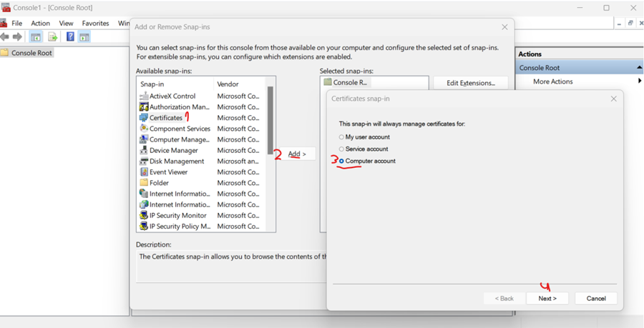Expand the More Actions submenu arrow
644x328 pixels.
(x=639, y=81)
